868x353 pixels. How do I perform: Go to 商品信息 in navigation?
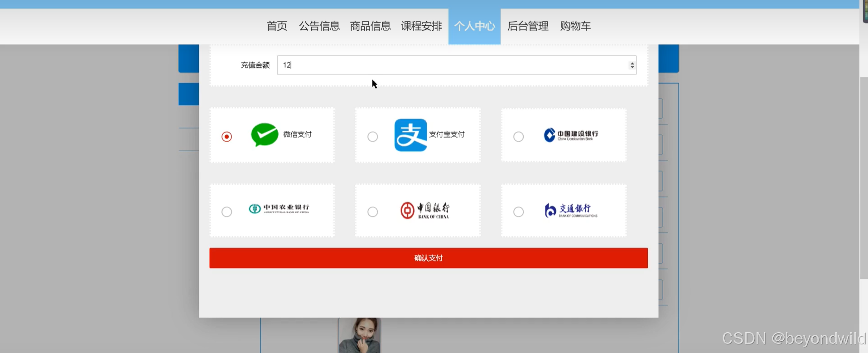point(370,26)
